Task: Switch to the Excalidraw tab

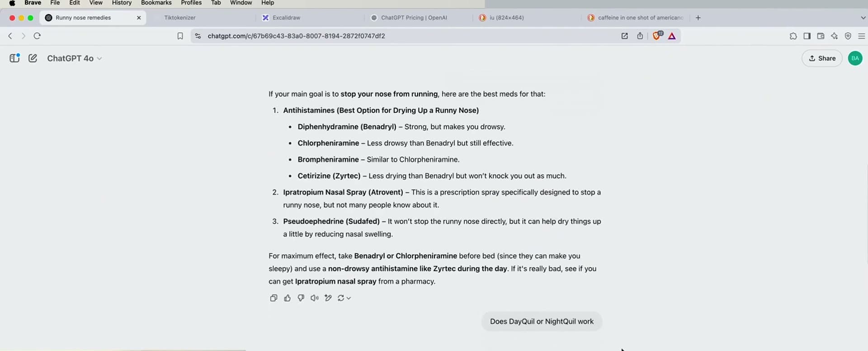Action: click(x=287, y=18)
